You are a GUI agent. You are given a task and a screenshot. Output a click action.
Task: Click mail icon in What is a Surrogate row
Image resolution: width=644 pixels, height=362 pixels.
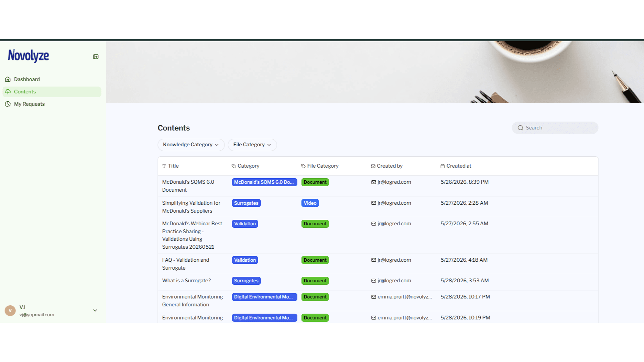(373, 281)
